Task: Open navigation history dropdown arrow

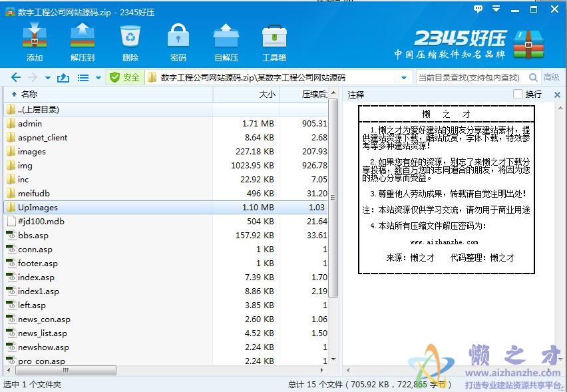Action: (48, 78)
